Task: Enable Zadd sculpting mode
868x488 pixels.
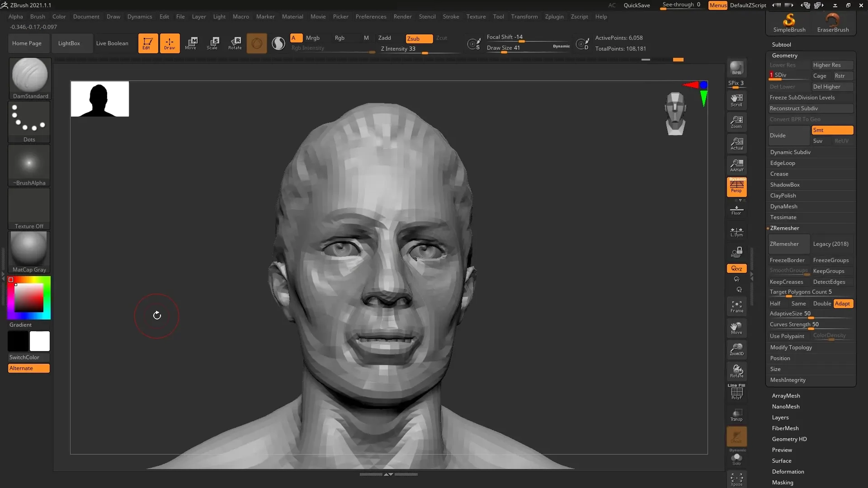Action: [x=385, y=38]
